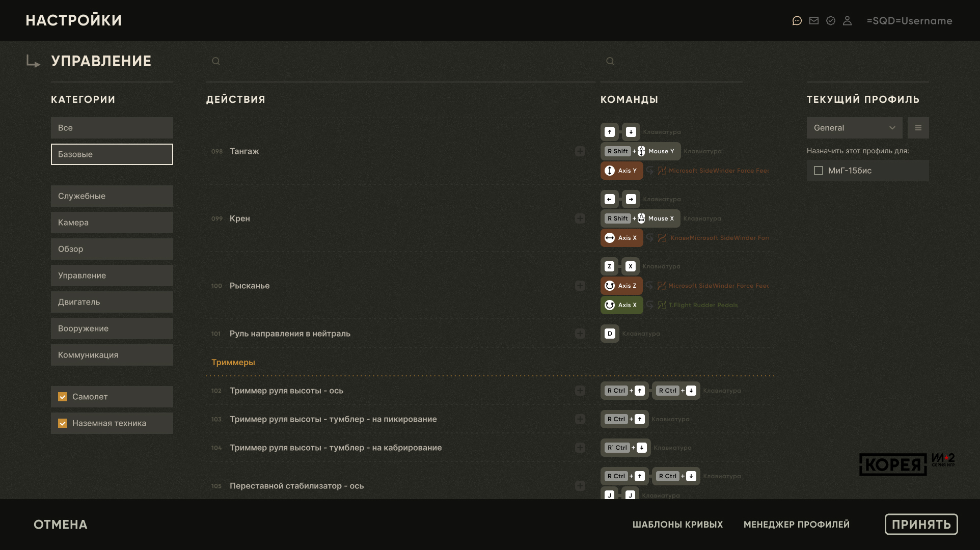Uncheck the Самолет checkbox

point(63,397)
